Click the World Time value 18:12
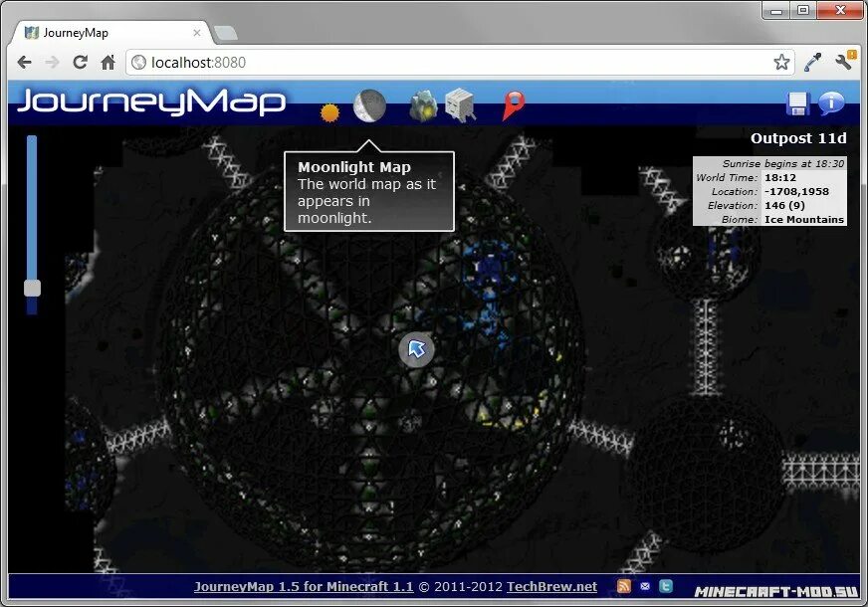Image resolution: width=868 pixels, height=607 pixels. pos(780,177)
